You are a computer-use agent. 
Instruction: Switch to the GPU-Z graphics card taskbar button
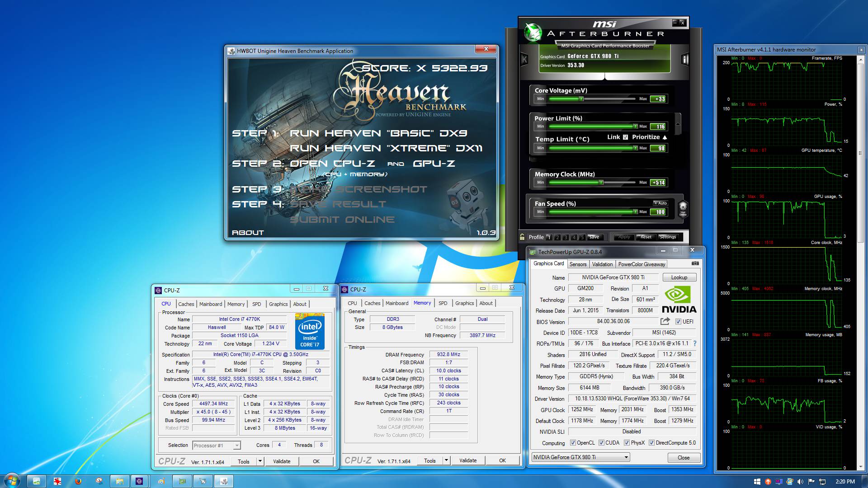click(182, 482)
